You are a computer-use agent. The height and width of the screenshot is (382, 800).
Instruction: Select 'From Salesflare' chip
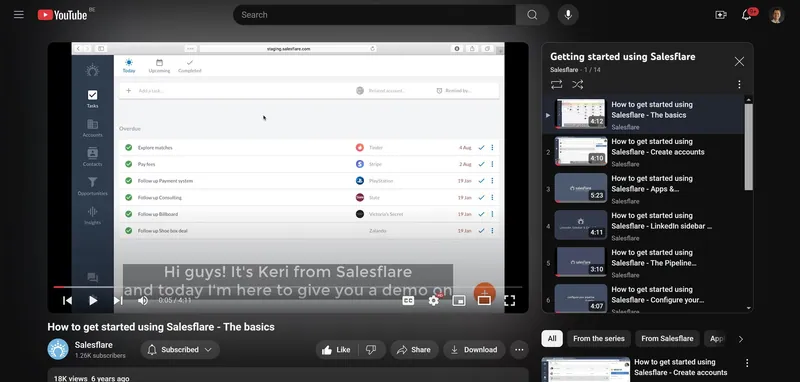(x=667, y=338)
